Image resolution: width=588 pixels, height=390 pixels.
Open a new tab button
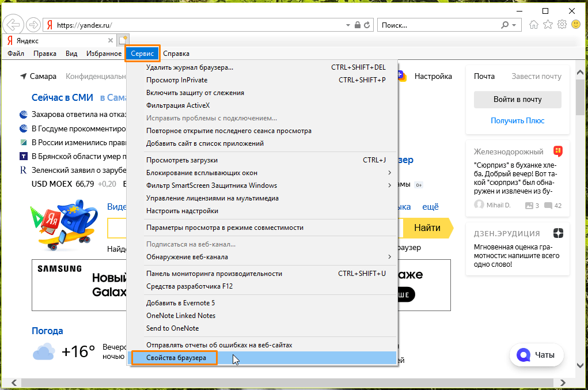coord(123,40)
